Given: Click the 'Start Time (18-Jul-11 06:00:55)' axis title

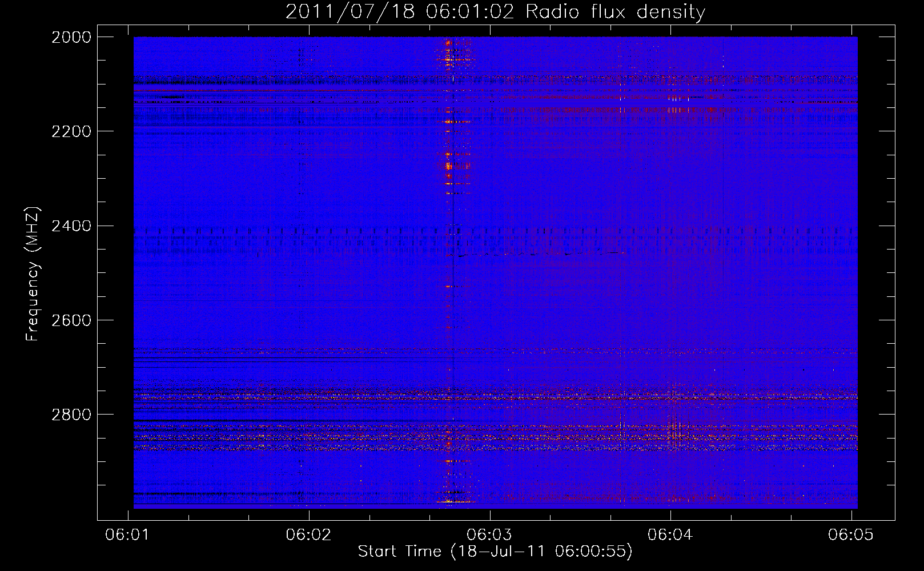Looking at the screenshot, I should [x=495, y=552].
